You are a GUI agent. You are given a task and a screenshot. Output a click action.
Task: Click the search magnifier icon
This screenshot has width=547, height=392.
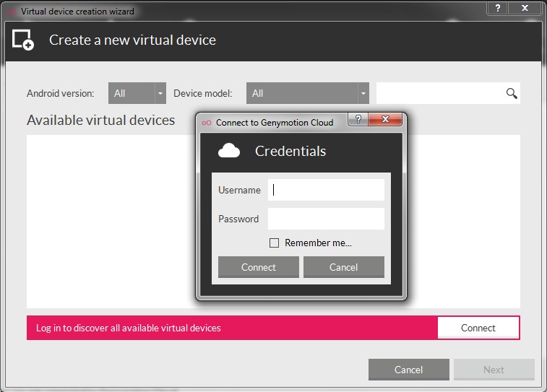(x=512, y=93)
